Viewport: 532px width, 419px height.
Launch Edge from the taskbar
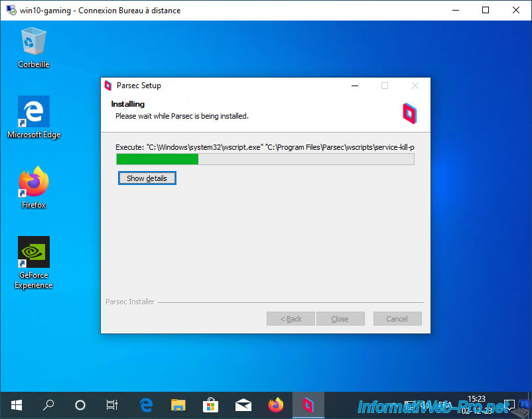146,405
